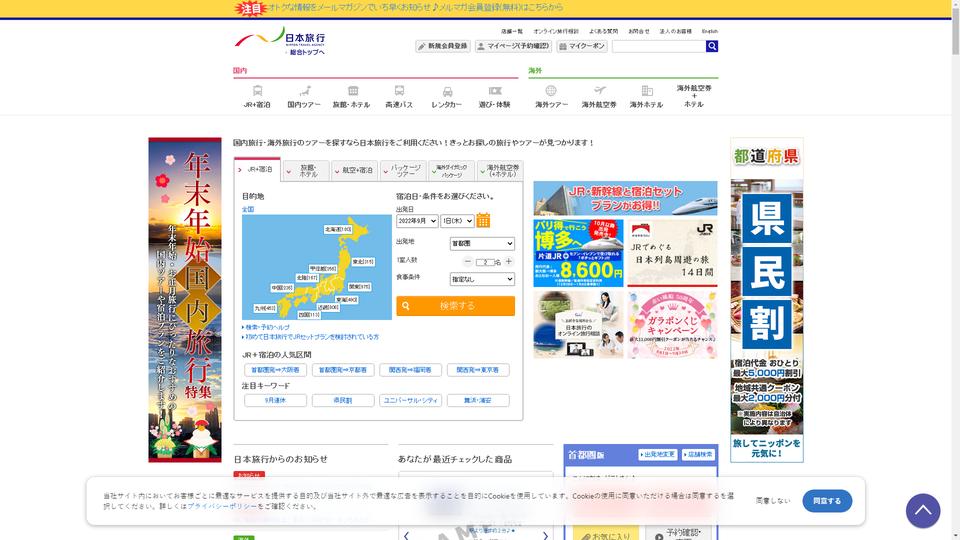
Task: Open よくある質問 header link
Action: coord(603,31)
